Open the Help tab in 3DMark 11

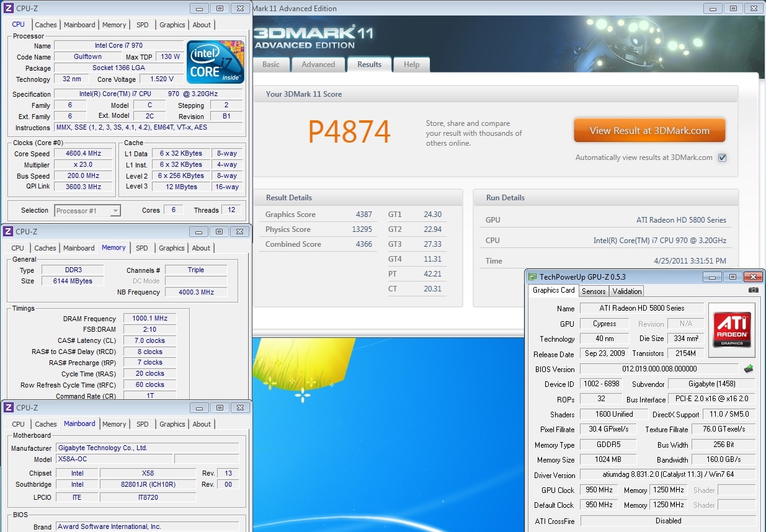tap(411, 64)
